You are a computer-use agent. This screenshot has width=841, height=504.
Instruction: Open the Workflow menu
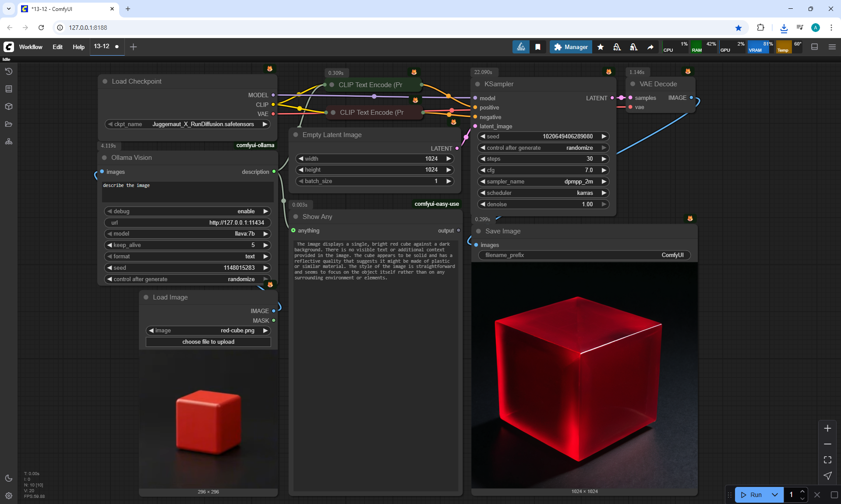[31, 47]
